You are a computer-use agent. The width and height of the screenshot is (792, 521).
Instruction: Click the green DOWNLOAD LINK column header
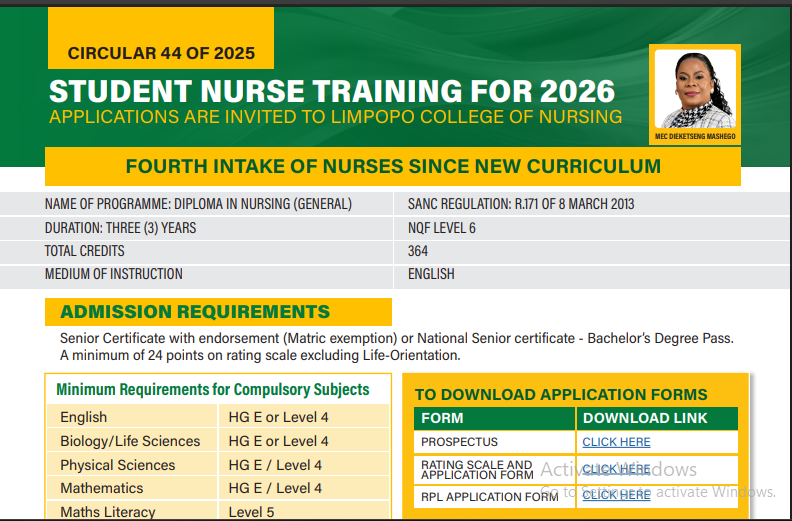(x=645, y=418)
